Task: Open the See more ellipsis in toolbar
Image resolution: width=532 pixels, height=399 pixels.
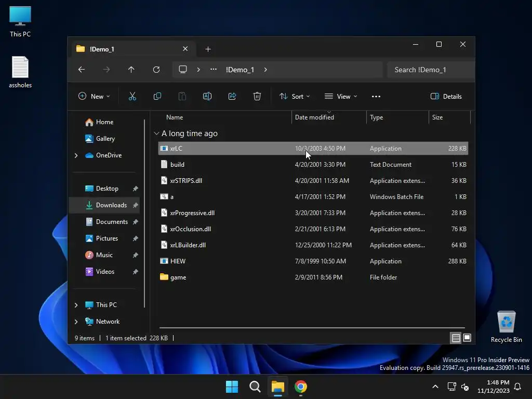Action: tap(376, 96)
